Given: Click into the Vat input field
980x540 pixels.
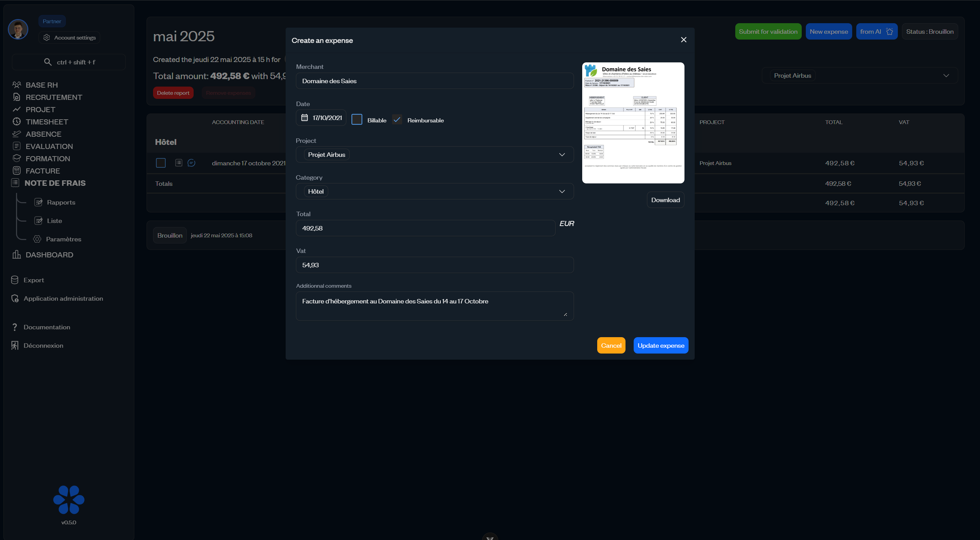Looking at the screenshot, I should (x=435, y=265).
